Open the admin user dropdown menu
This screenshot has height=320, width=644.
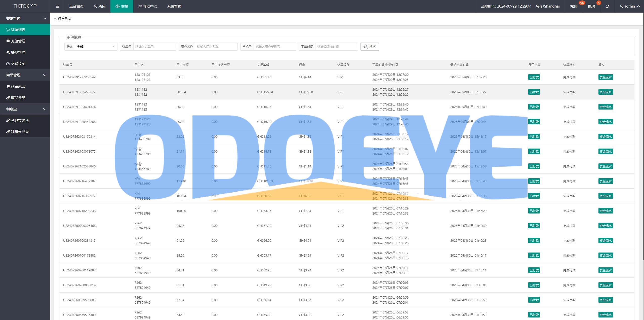click(630, 6)
